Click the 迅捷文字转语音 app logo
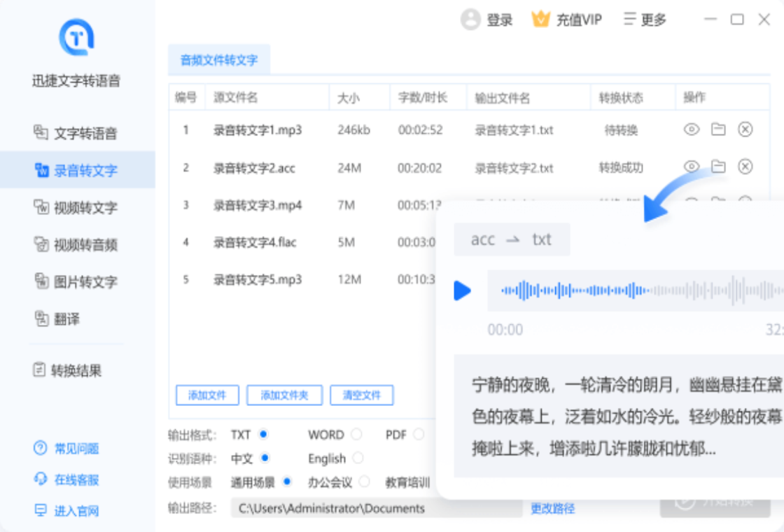 pos(76,37)
